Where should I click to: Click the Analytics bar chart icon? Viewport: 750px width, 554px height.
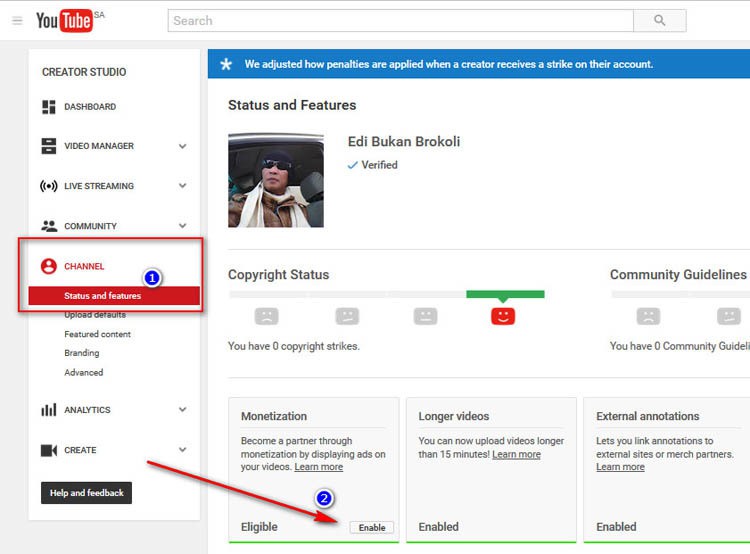tap(49, 410)
